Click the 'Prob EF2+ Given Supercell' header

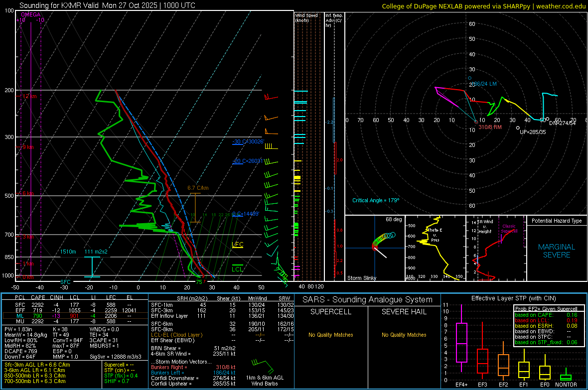point(546,309)
